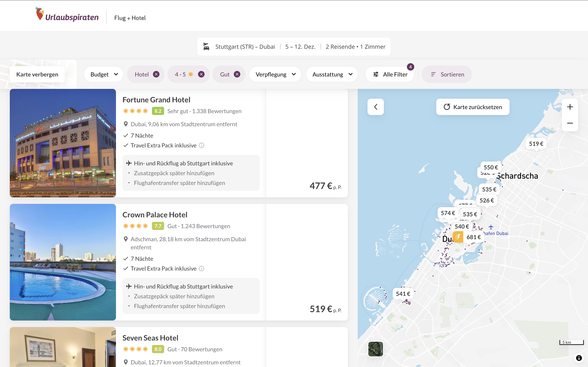Remove the 4-5 stars filter
Viewport: 588px width, 367px height.
tap(201, 74)
